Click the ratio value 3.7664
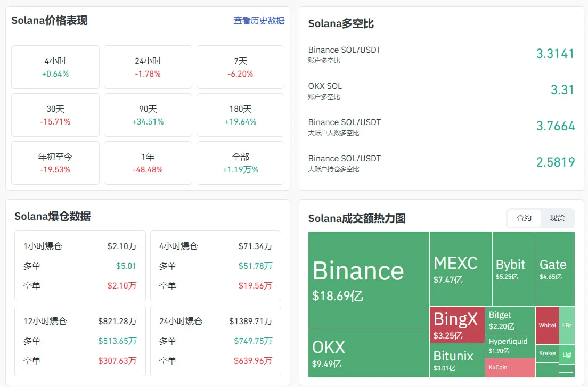 [x=555, y=126]
